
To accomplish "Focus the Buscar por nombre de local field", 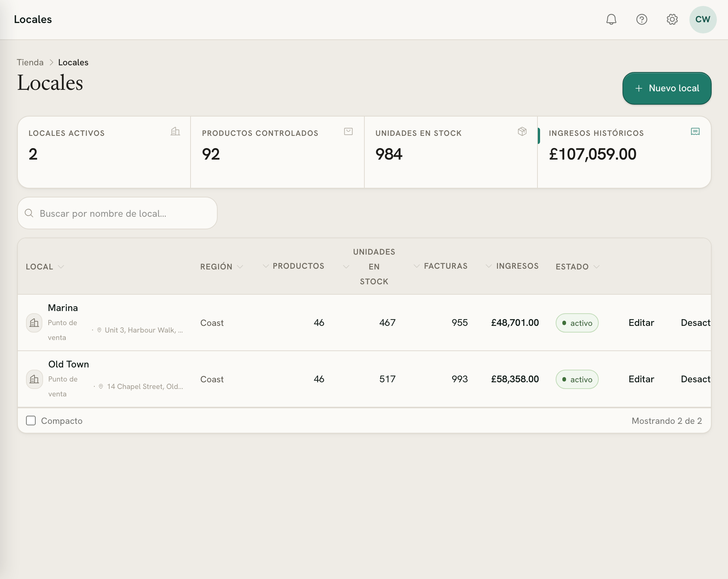I will pos(117,213).
